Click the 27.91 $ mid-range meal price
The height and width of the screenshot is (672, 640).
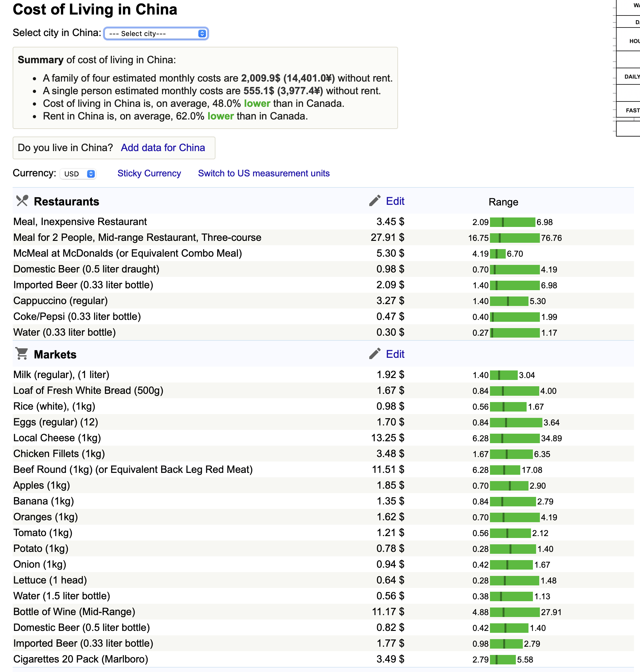(x=388, y=237)
